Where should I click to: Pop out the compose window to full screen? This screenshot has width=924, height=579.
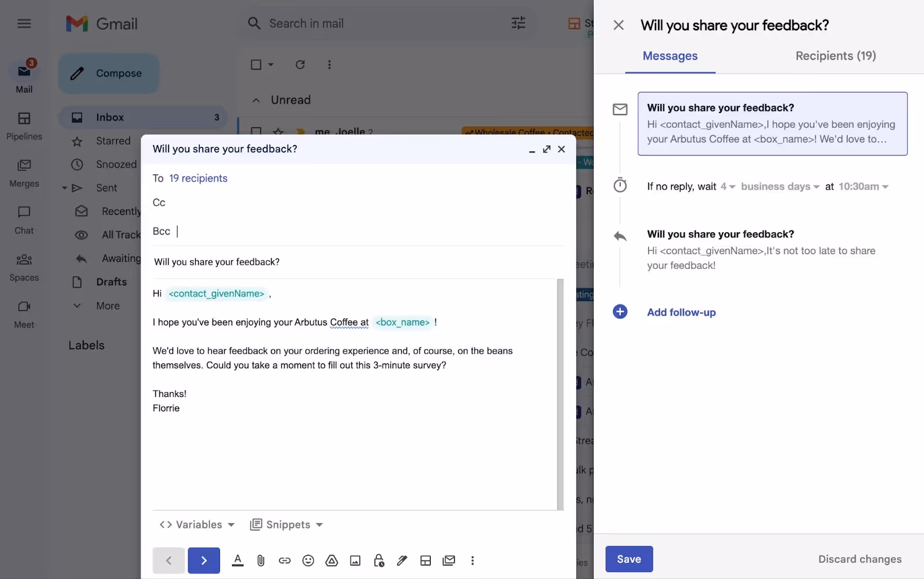546,149
